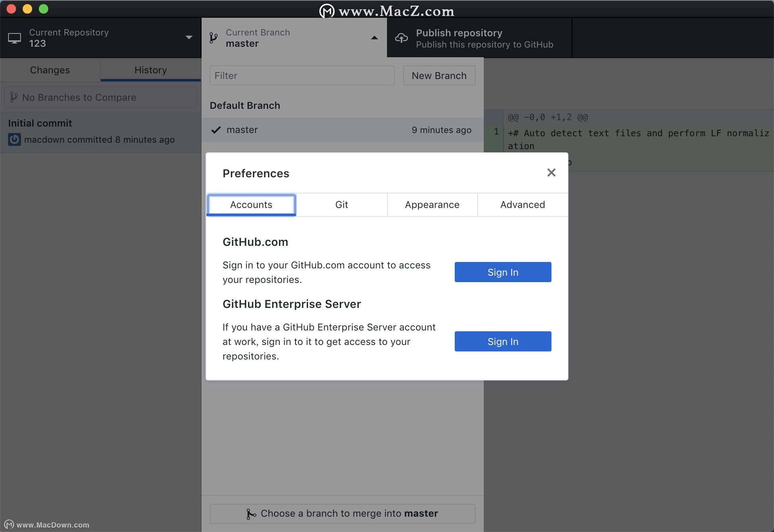Viewport: 774px width, 532px height.
Task: Click the repository icon in Current Repository
Action: point(14,38)
